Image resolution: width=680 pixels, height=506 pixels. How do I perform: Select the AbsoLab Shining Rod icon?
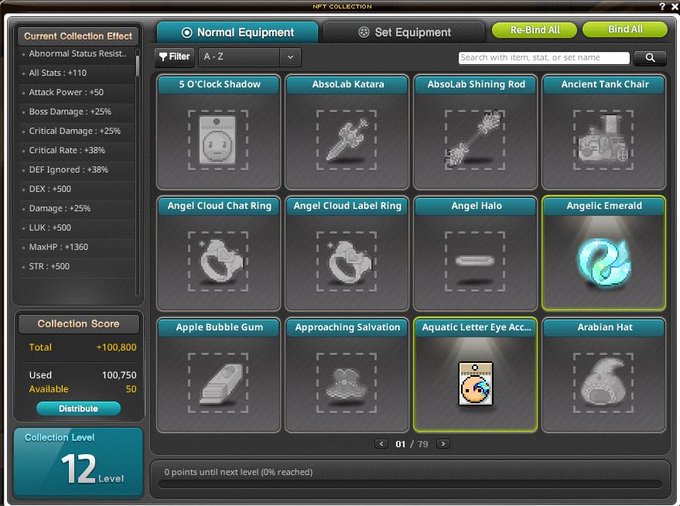475,140
